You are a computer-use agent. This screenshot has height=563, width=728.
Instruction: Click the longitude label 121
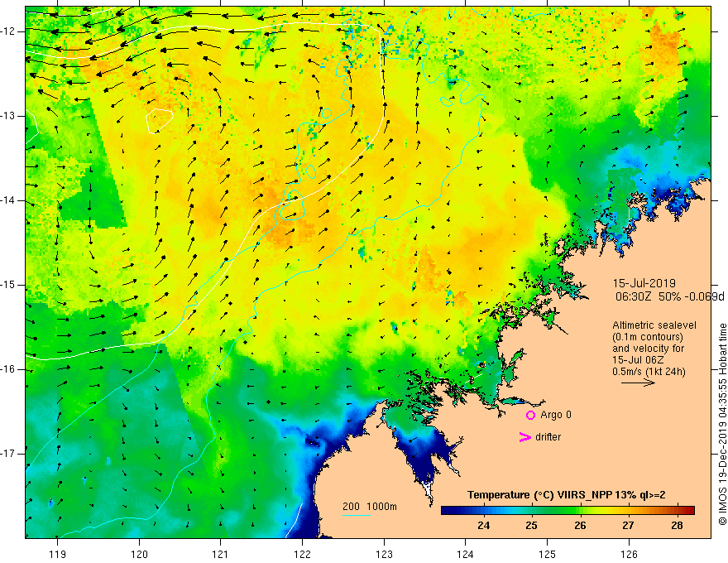click(221, 554)
